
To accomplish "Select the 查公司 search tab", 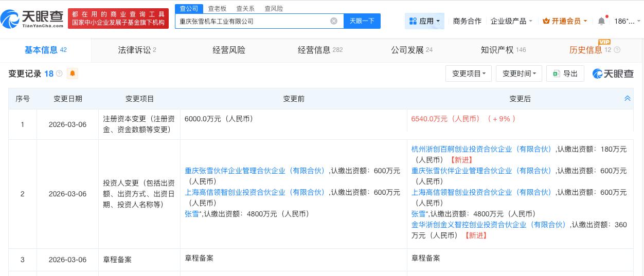I will click(189, 8).
